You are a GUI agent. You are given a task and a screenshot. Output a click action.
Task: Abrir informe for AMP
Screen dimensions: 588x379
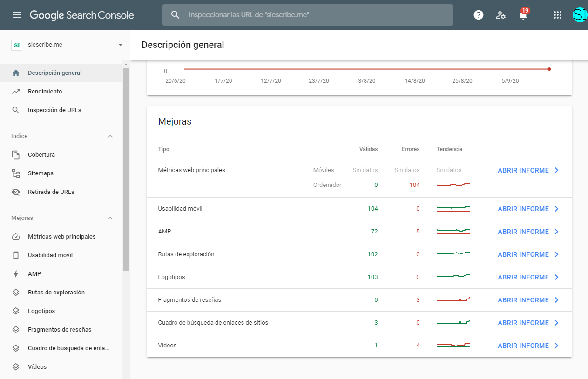[523, 232]
